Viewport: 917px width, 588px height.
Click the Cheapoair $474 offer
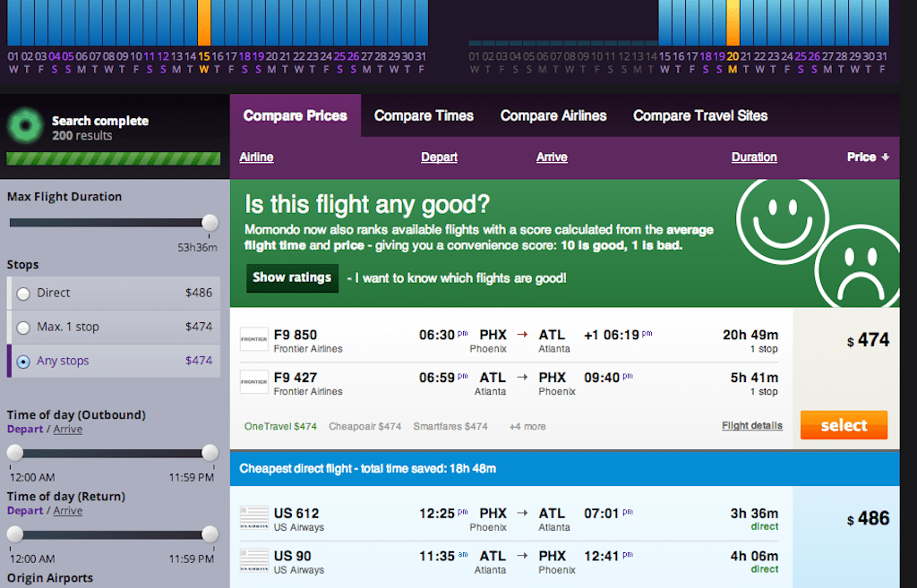click(x=365, y=426)
